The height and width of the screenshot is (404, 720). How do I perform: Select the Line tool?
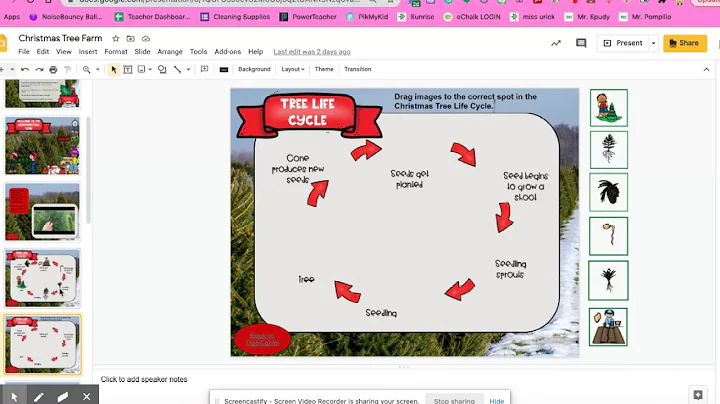[x=177, y=69]
